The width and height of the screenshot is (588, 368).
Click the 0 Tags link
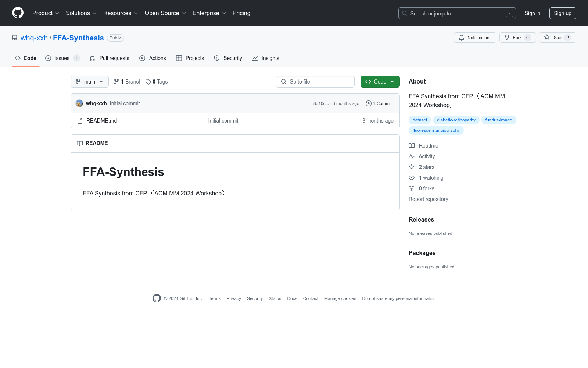[157, 82]
